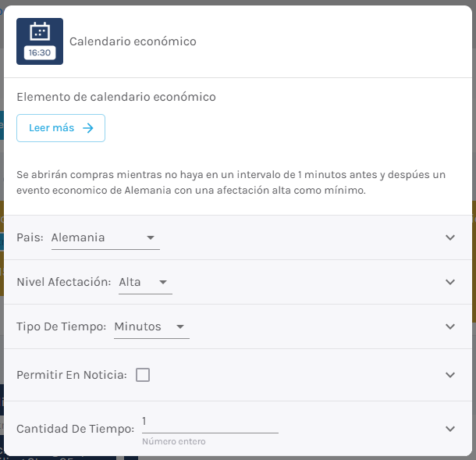Open the Tipo De Tiempo dropdown showing Minutos
Screen dimensions: 476x460
pos(151,327)
